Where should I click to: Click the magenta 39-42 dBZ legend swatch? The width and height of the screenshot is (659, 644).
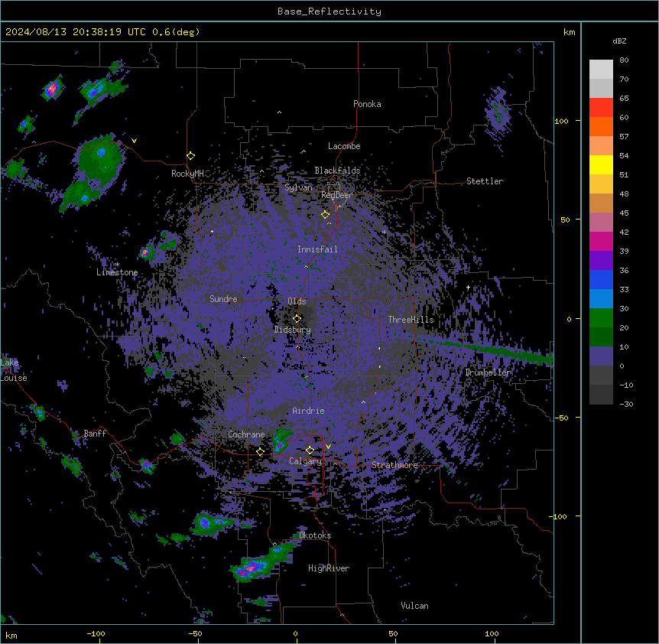coord(601,241)
